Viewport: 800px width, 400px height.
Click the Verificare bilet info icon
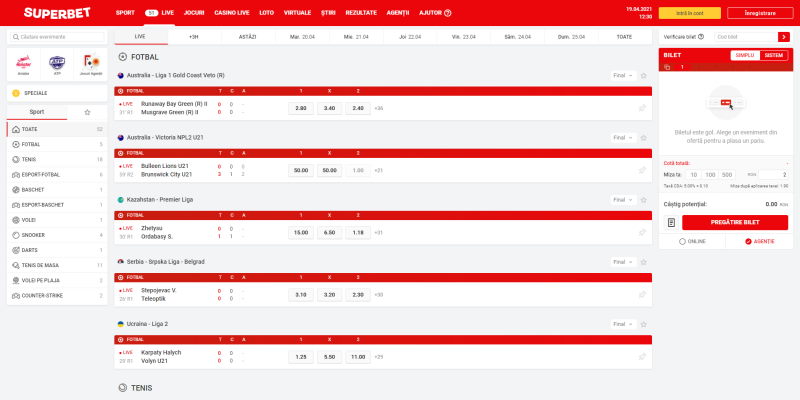click(701, 37)
